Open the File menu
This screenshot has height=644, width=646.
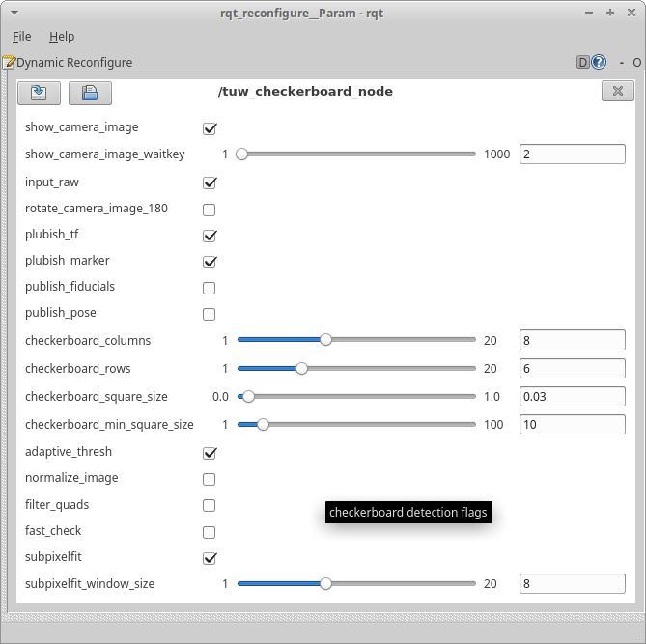point(21,37)
